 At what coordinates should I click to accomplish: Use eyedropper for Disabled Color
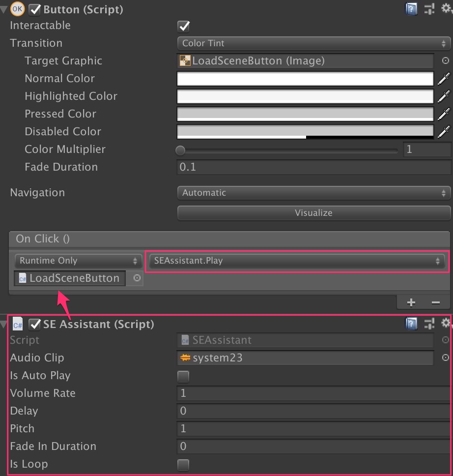[444, 132]
